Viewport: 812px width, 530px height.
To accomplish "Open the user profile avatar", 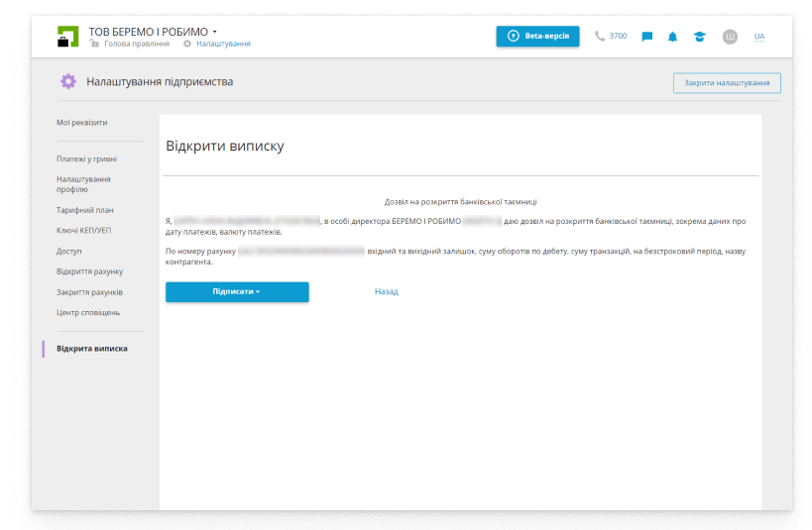I will tap(730, 37).
